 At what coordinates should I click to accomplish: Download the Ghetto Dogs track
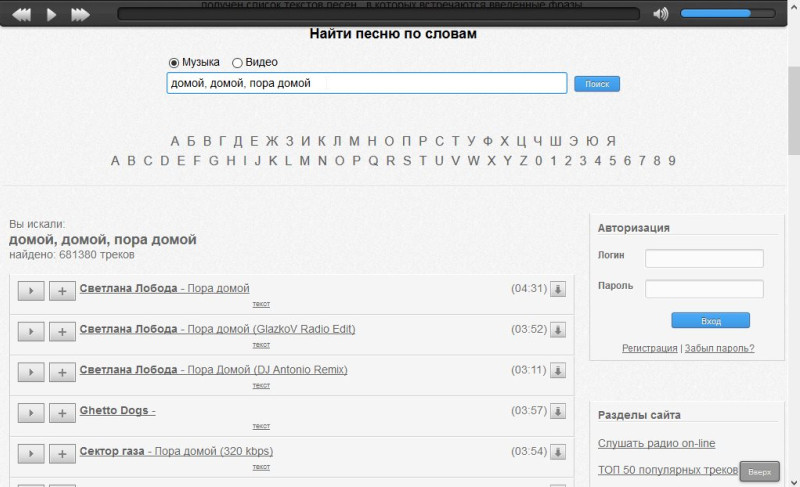tap(558, 412)
